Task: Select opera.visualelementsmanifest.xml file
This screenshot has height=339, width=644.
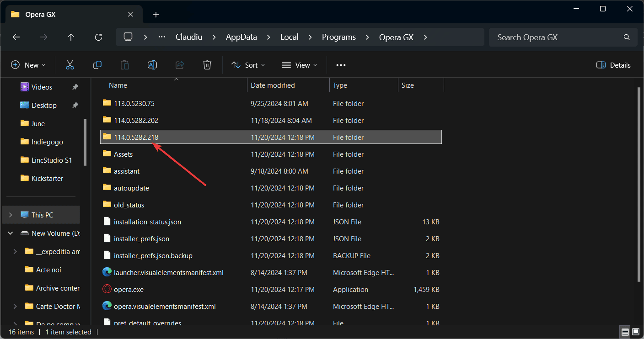Action: (271, 307)
